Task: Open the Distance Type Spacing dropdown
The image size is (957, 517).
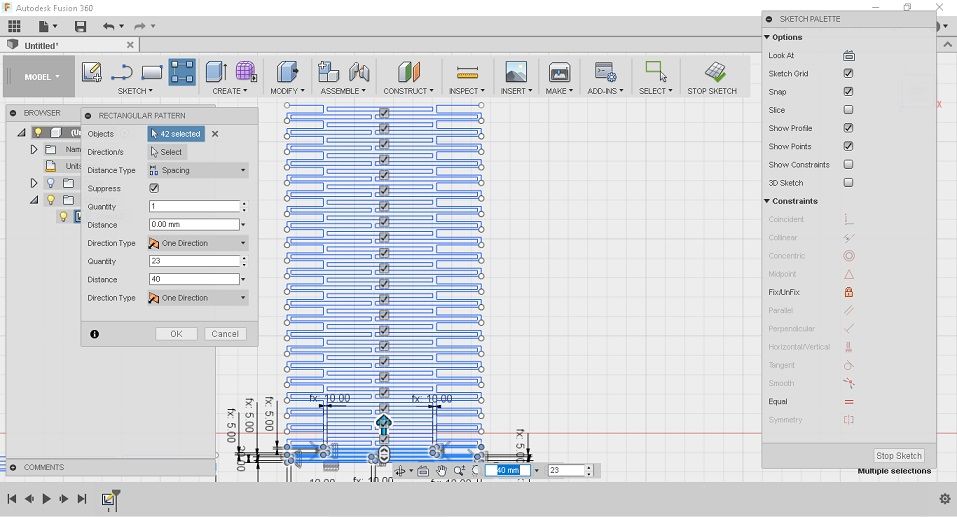Action: [x=198, y=170]
